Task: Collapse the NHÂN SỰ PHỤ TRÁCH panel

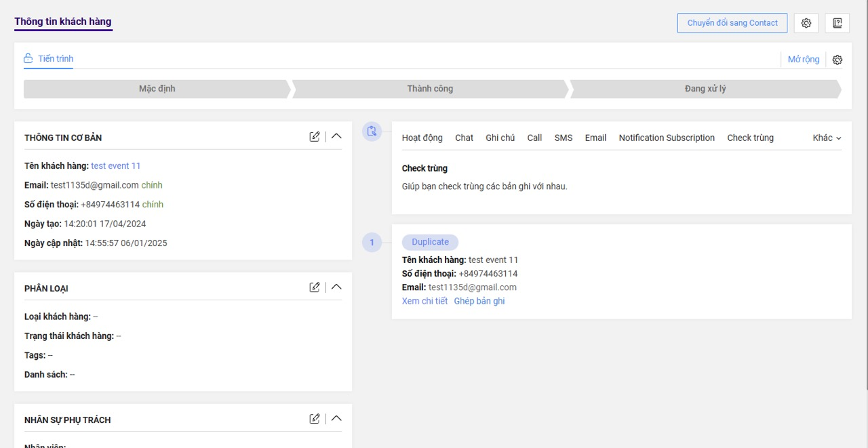Action: 336,418
